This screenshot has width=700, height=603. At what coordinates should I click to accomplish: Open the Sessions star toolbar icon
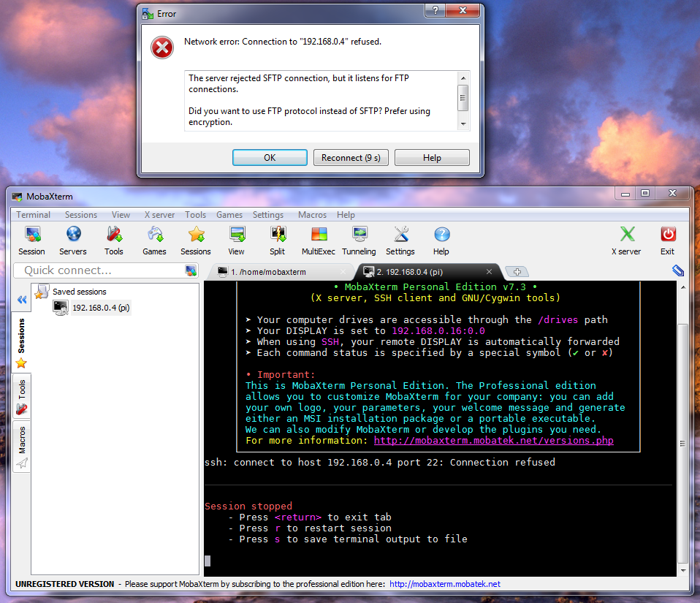(x=196, y=240)
